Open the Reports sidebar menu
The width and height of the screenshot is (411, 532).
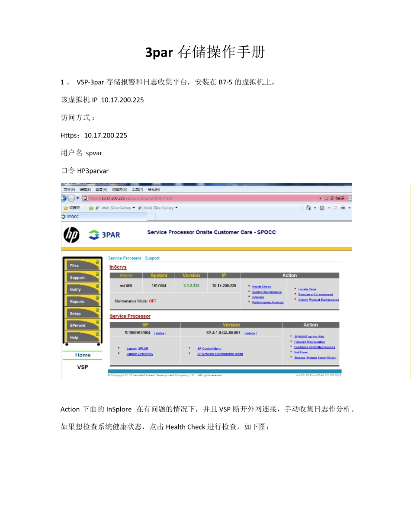82,301
